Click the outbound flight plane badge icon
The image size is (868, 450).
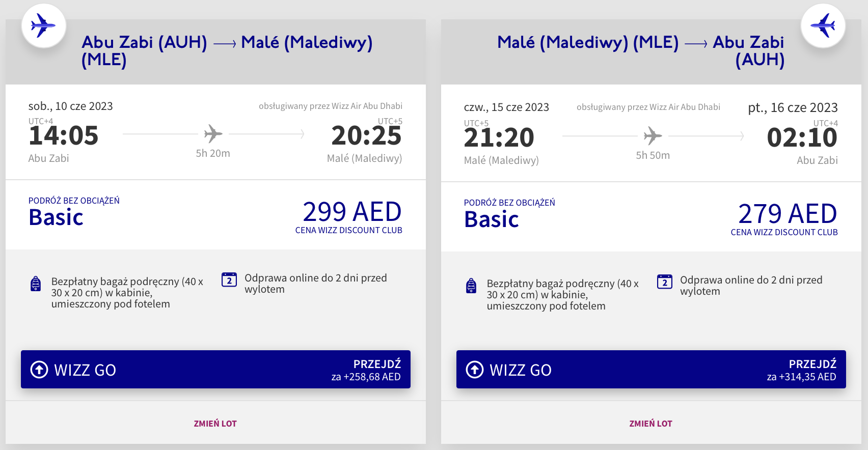click(x=43, y=25)
